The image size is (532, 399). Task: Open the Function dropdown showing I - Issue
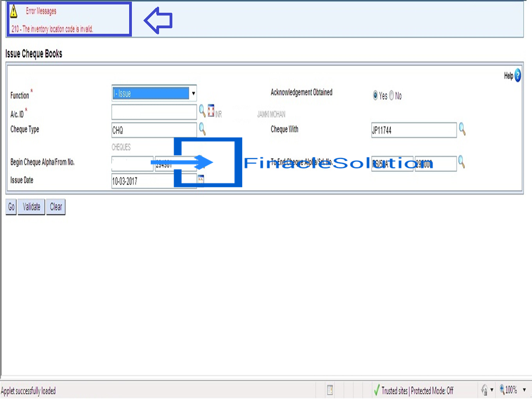tap(193, 94)
